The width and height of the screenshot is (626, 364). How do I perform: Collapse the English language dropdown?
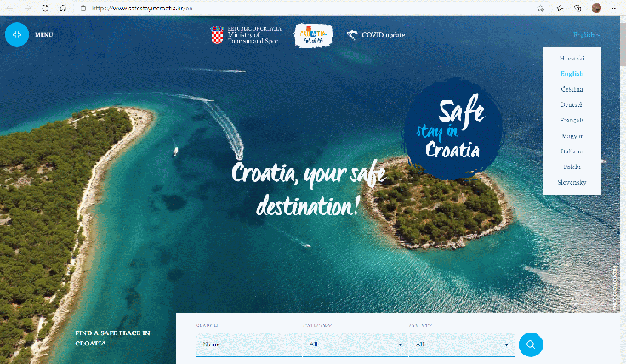587,35
